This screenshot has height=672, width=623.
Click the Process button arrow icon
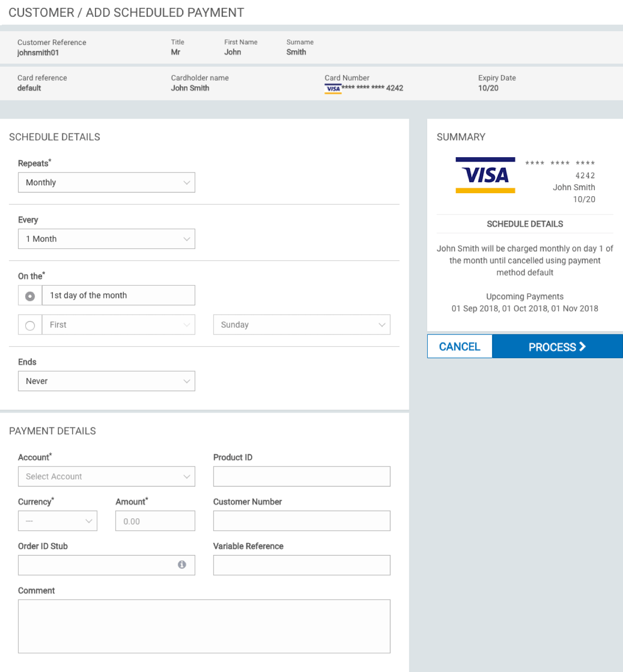(582, 346)
